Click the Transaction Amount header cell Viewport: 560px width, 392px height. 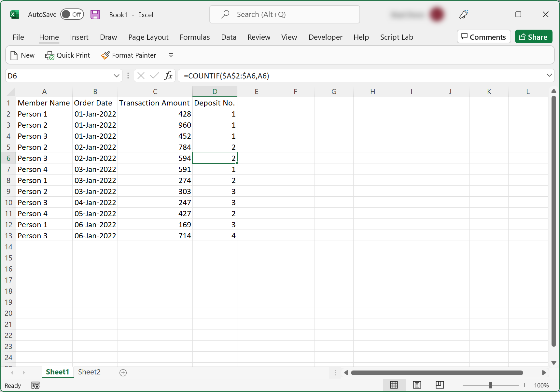(x=155, y=103)
